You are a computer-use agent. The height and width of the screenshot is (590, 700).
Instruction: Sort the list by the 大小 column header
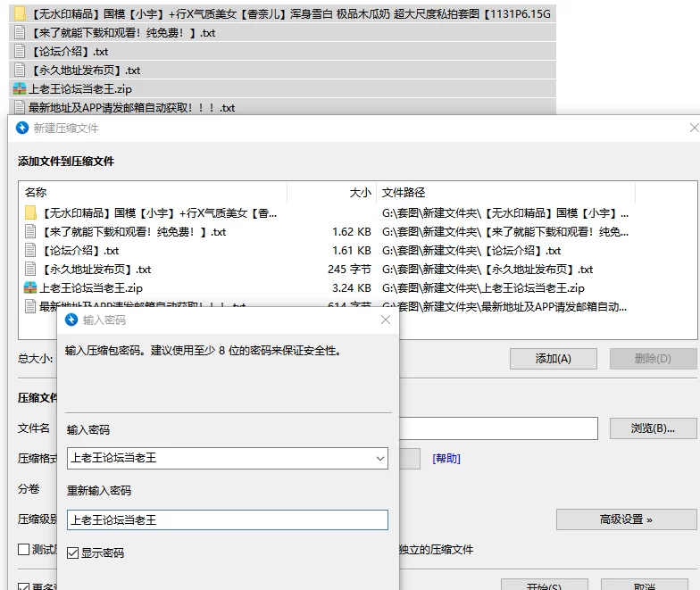(x=360, y=193)
